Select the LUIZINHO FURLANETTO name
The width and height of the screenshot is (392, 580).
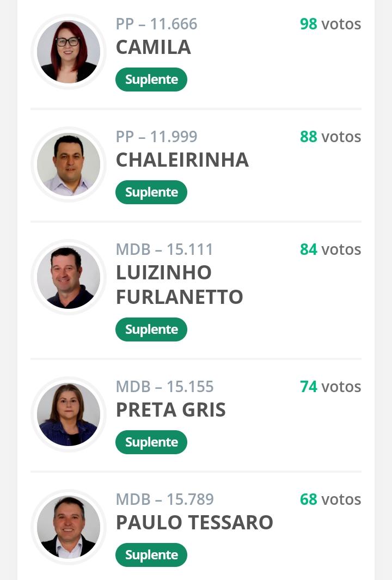tap(179, 285)
